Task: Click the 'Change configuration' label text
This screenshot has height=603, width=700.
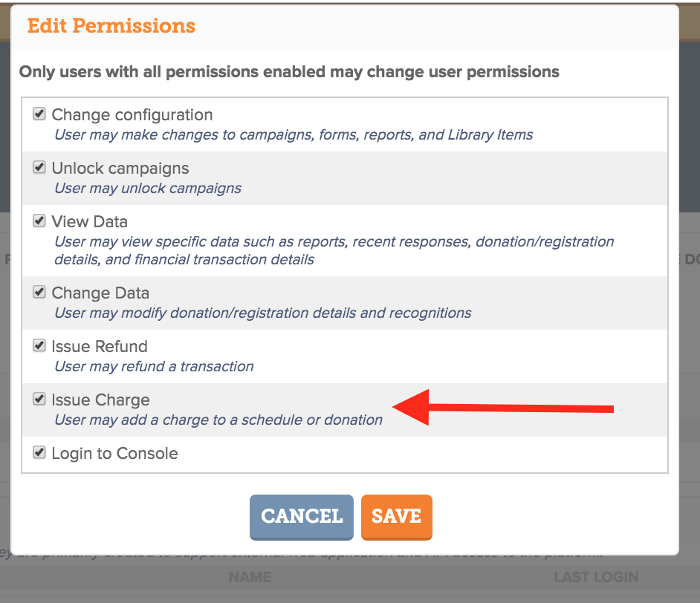Action: click(x=132, y=115)
